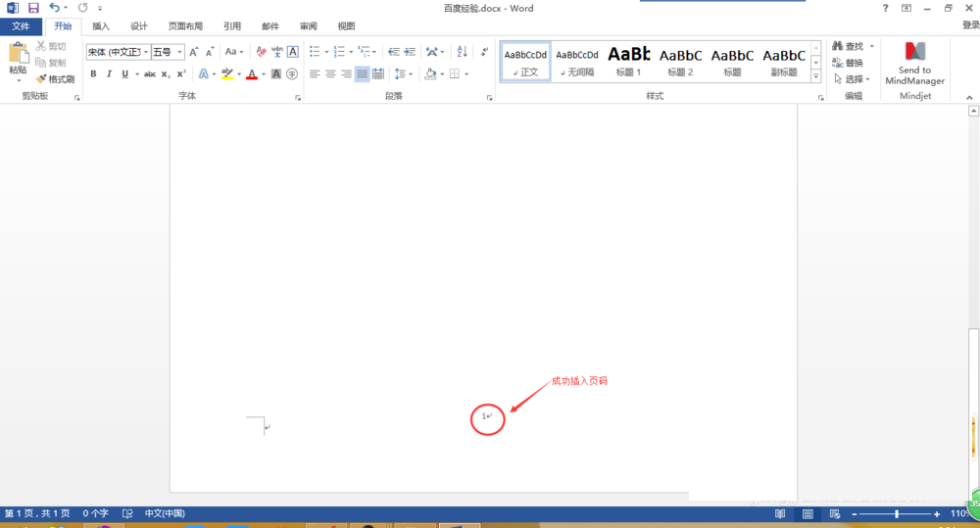Shrink font size with the smaller A icon
980x528 pixels.
(x=210, y=52)
